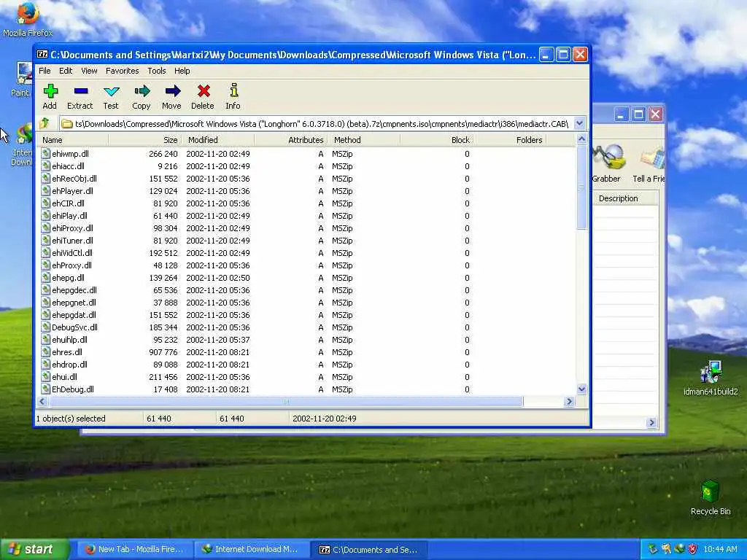Select the ehiacc.dll file icon
The image size is (747, 560).
45,166
